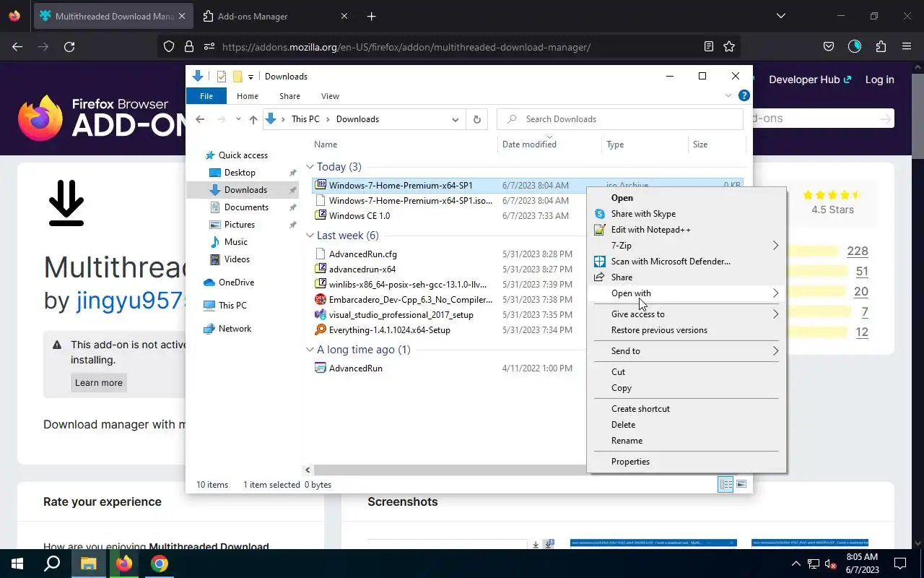Open the Pocket save icon

(x=829, y=47)
